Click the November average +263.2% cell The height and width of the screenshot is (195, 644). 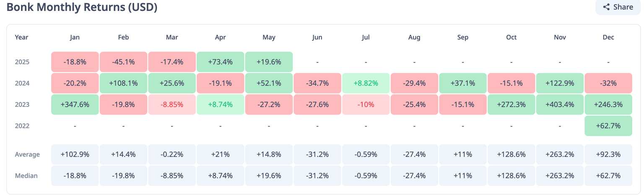pos(560,154)
